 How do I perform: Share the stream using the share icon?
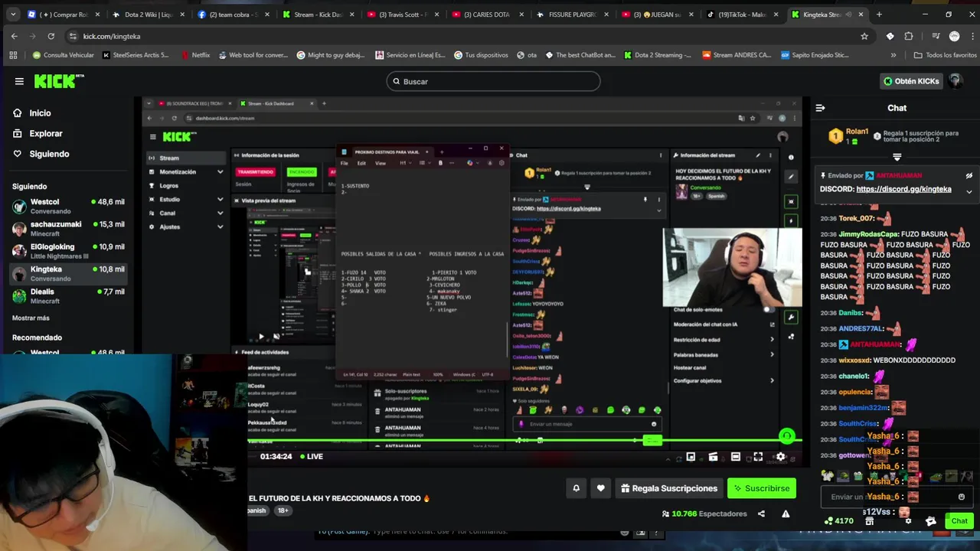(x=761, y=514)
